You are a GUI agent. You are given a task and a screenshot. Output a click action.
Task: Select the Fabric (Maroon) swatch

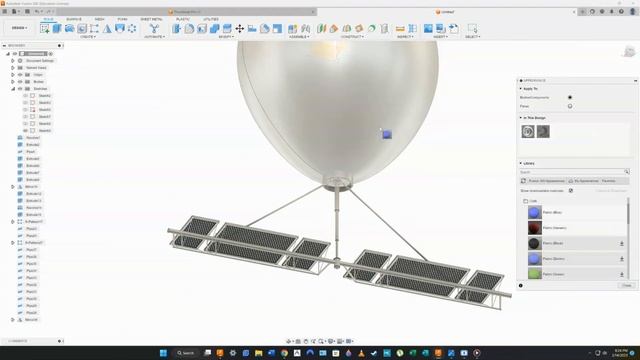(x=535, y=228)
